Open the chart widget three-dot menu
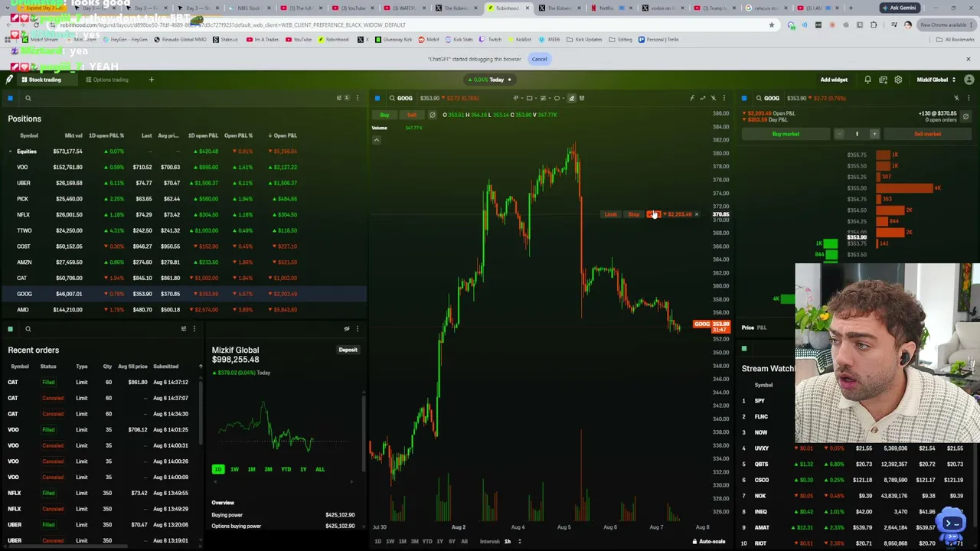Screen dimensions: 980x551 coord(724,98)
